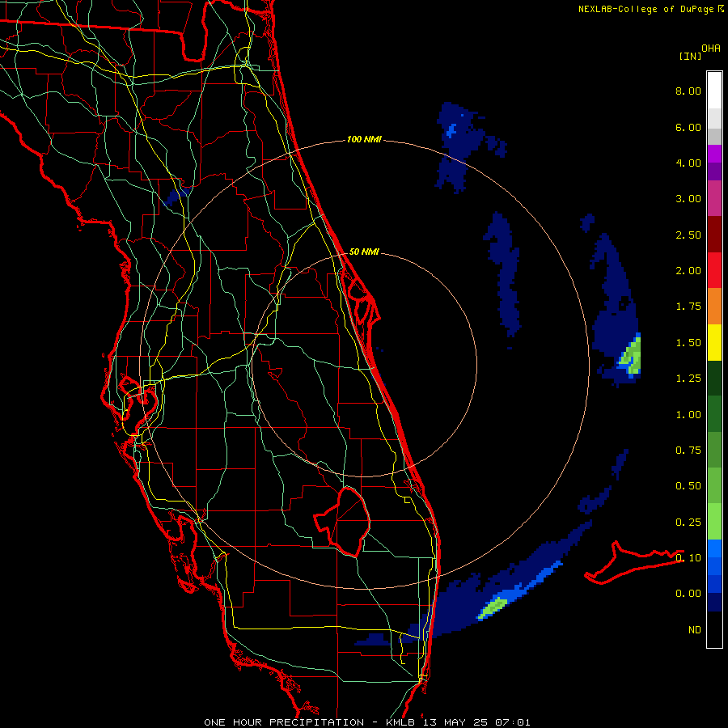This screenshot has width=728, height=728.
Task: Select the 100 NMI range ring label
Action: pyautogui.click(x=364, y=139)
